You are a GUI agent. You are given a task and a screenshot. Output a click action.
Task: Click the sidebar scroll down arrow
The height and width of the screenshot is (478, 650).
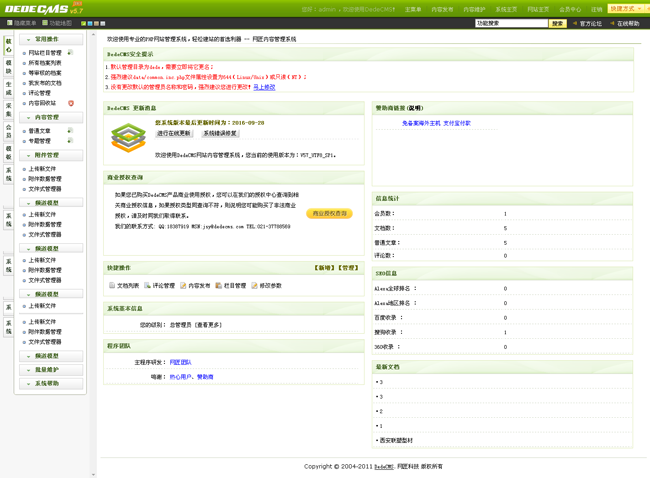(x=93, y=475)
